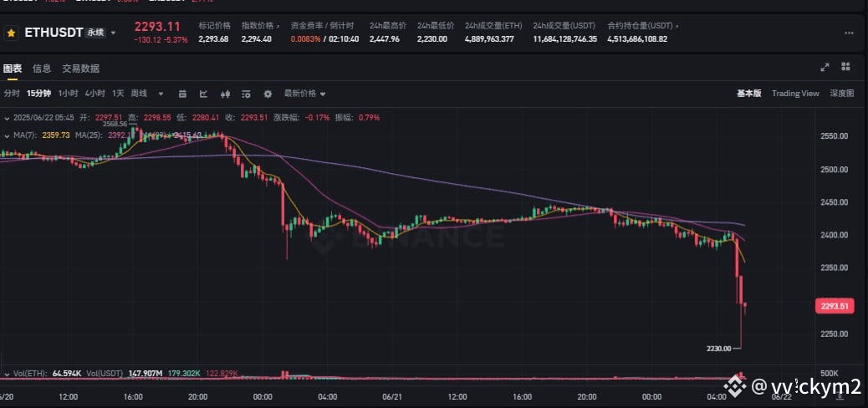Screen dimensions: 868x408
Task: Open the candlestick chart type icon
Action: [225, 94]
